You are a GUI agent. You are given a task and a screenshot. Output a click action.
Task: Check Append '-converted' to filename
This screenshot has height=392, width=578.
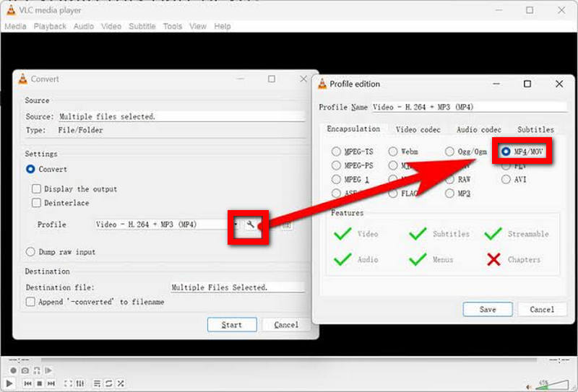click(30, 302)
